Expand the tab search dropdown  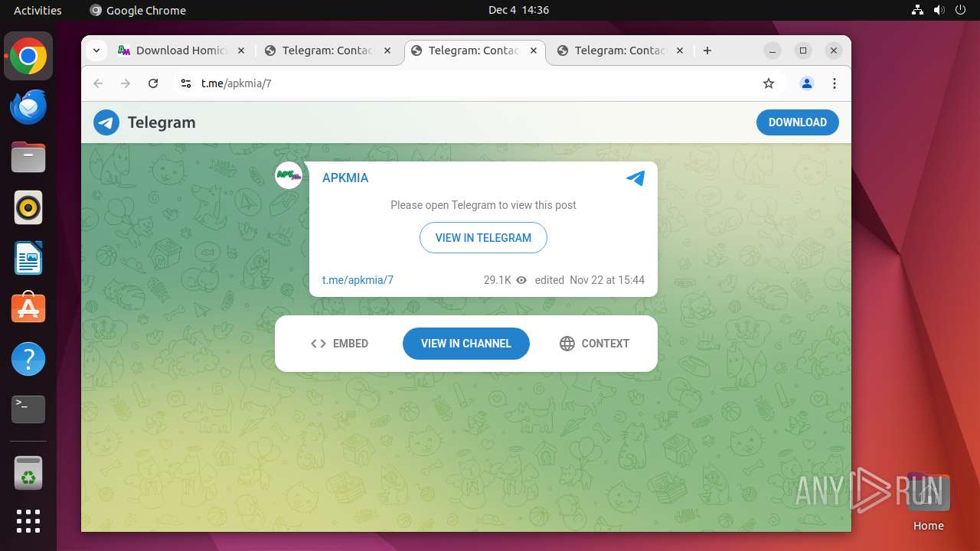(96, 51)
